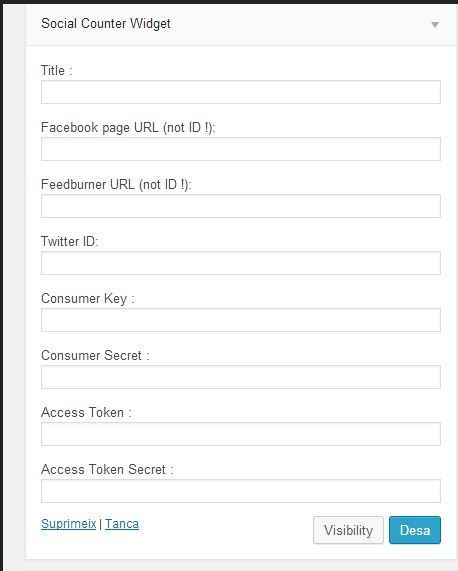This screenshot has width=458, height=571.
Task: Select the Access Token input field
Action: (x=241, y=434)
